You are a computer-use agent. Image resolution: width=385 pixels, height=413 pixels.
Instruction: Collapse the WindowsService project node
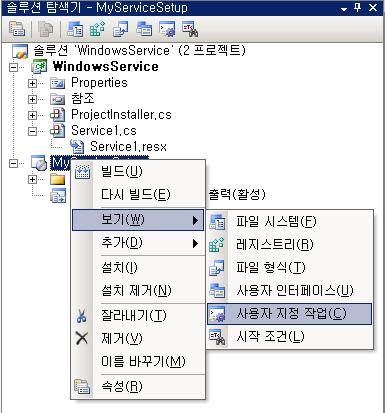point(13,67)
